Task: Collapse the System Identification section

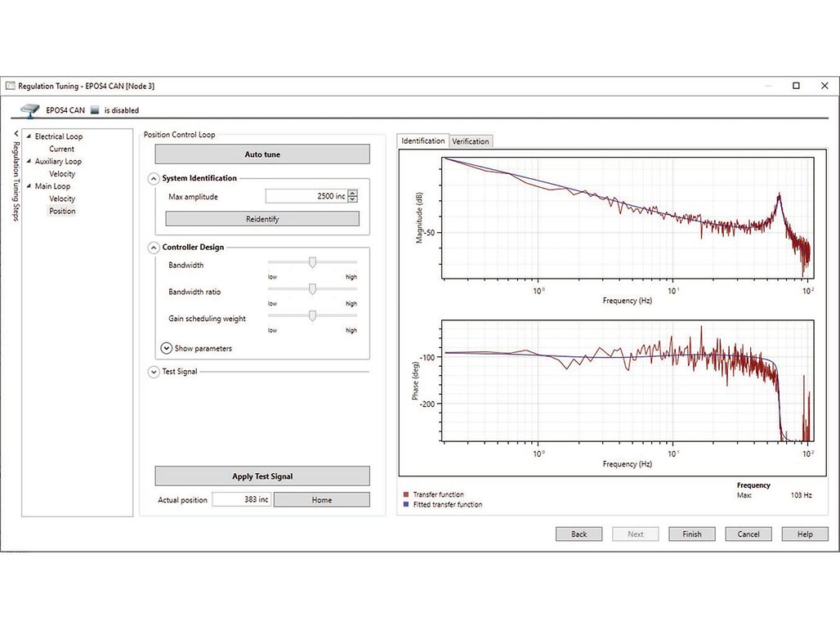Action: tap(154, 178)
